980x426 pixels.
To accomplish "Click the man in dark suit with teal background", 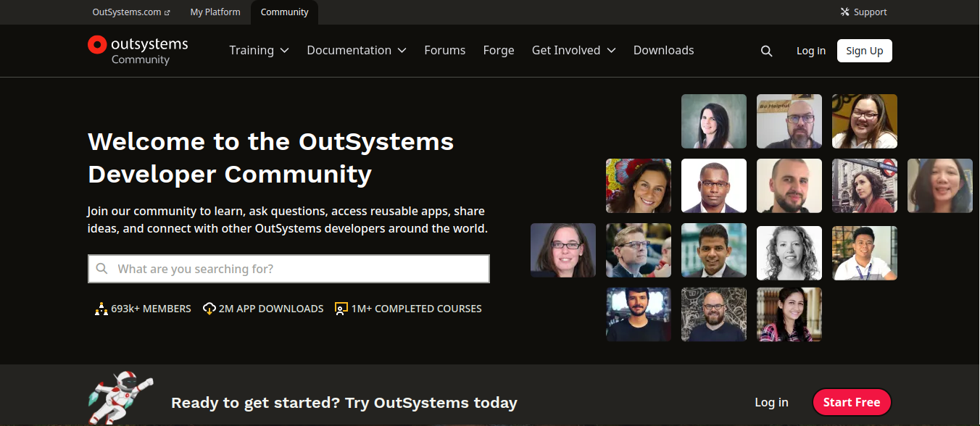I will tap(714, 250).
